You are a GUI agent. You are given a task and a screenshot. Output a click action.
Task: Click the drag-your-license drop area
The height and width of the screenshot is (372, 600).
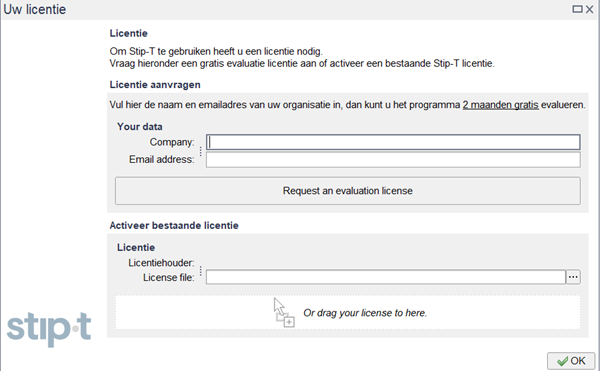347,312
